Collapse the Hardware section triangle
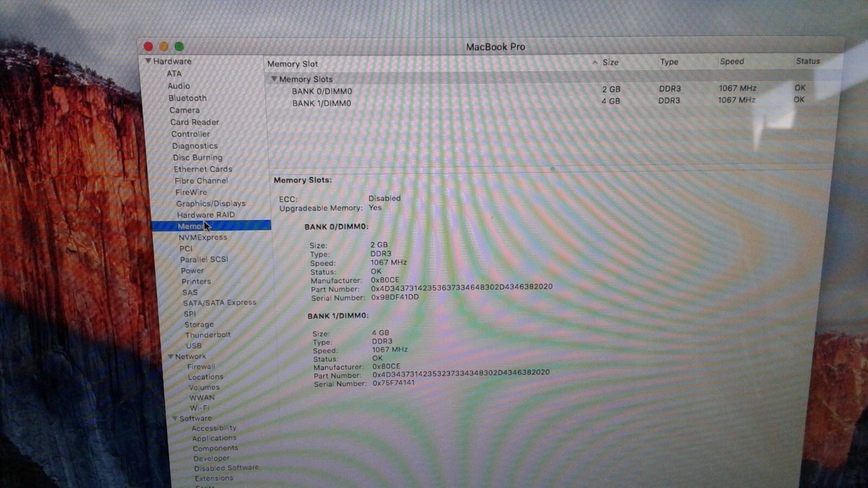Image resolution: width=868 pixels, height=488 pixels. coord(148,61)
